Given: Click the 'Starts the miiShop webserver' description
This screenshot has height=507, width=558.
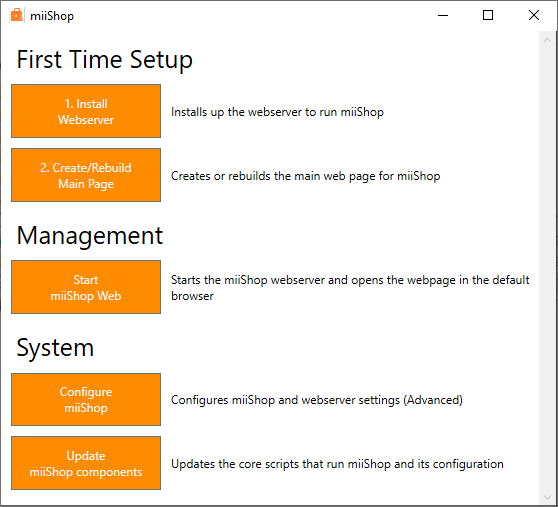Looking at the screenshot, I should coord(350,288).
